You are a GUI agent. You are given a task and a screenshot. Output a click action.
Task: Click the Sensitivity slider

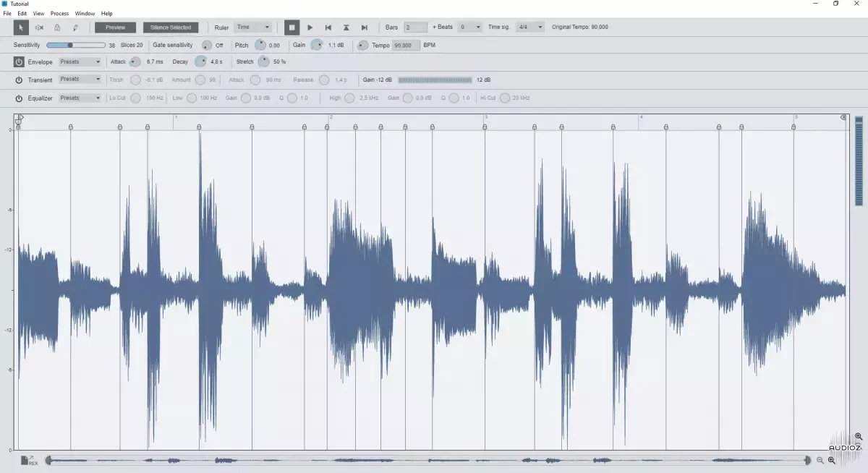(x=75, y=45)
